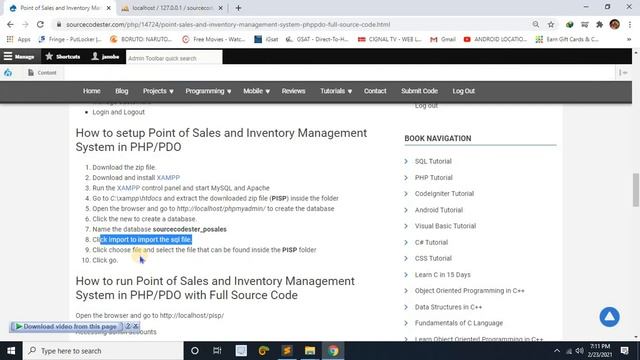Focus the Admin Toolbar quick search field
The height and width of the screenshot is (360, 640).
(174, 58)
